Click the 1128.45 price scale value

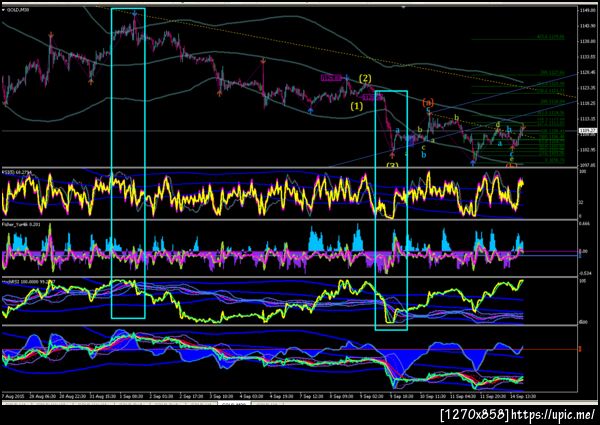pyautogui.click(x=587, y=72)
